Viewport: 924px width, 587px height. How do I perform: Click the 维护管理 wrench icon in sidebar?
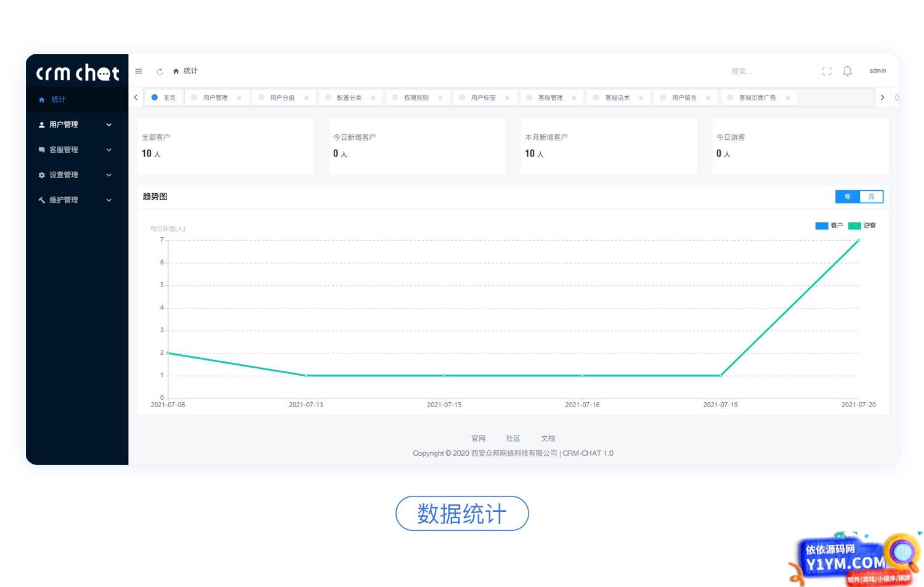pos(42,200)
